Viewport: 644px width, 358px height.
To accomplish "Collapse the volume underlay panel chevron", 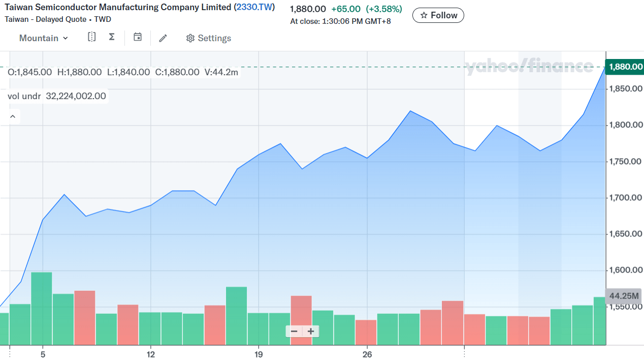I will point(13,116).
